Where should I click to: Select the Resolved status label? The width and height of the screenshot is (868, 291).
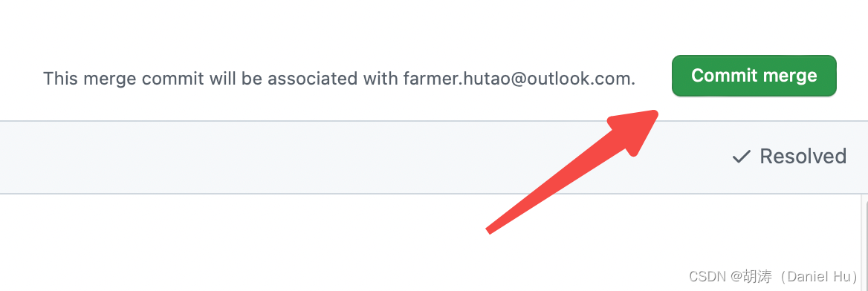pos(803,157)
